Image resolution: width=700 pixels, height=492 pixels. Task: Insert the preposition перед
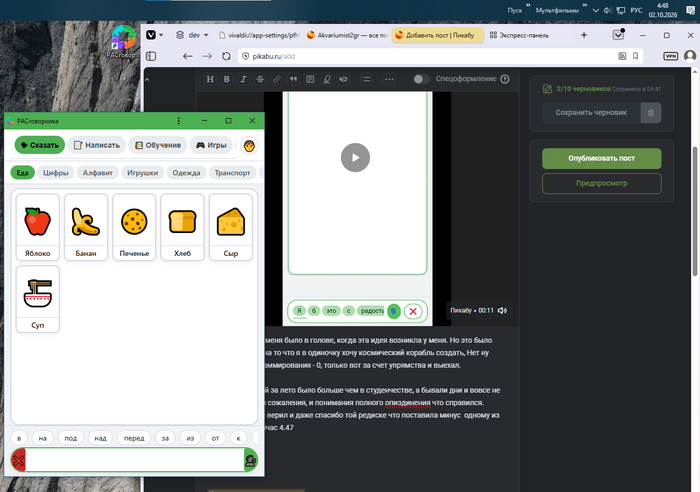coord(134,438)
